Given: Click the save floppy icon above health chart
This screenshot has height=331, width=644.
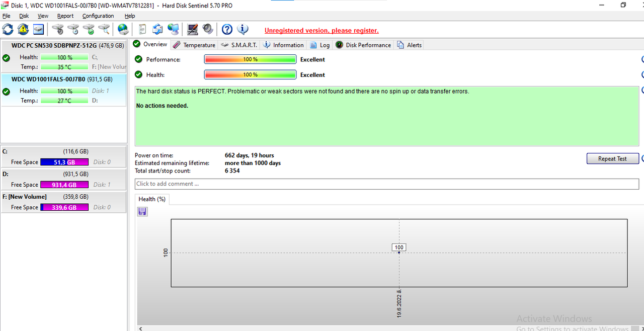Looking at the screenshot, I should click(x=142, y=211).
